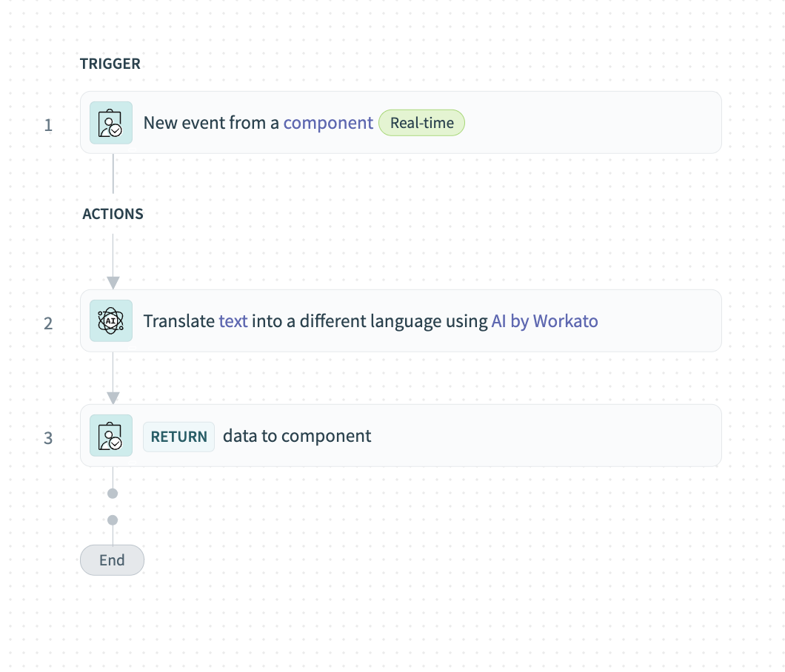This screenshot has height=672, width=785.
Task: Click the "data to component" text
Action: (297, 436)
